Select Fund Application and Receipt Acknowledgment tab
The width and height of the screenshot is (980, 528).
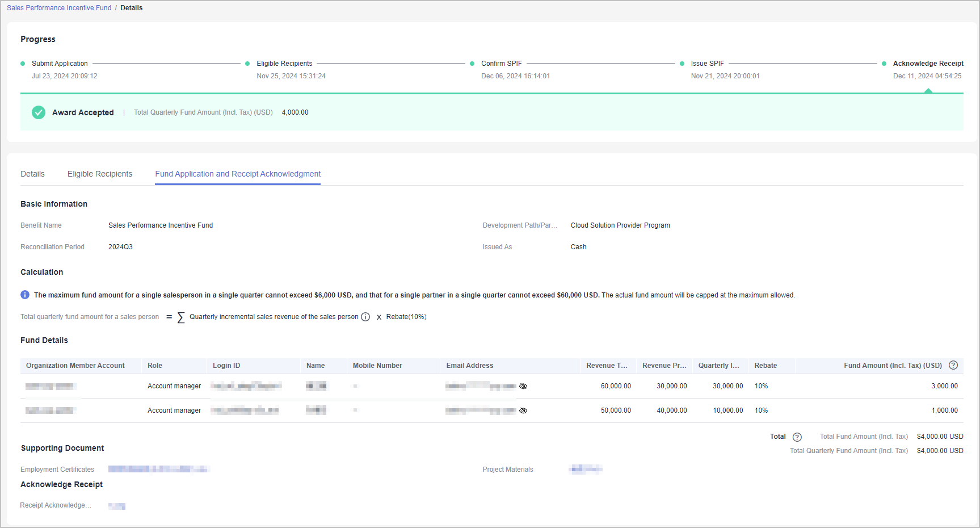click(238, 174)
